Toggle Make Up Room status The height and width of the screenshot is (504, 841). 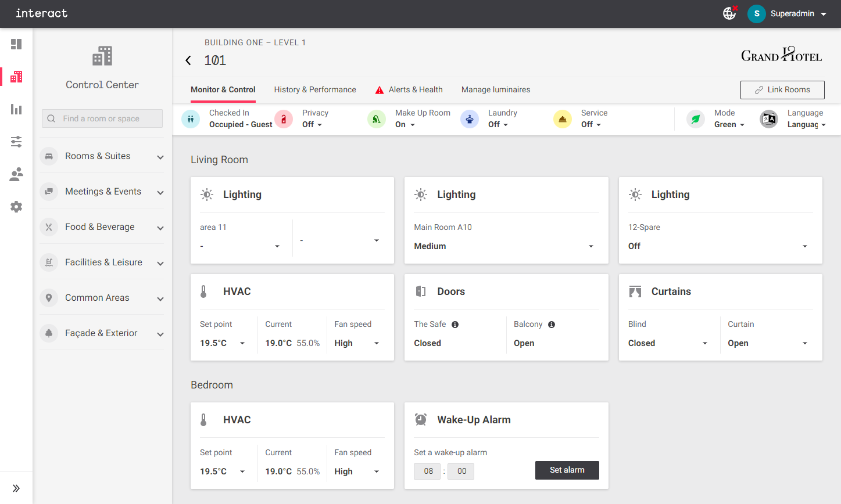tap(405, 124)
